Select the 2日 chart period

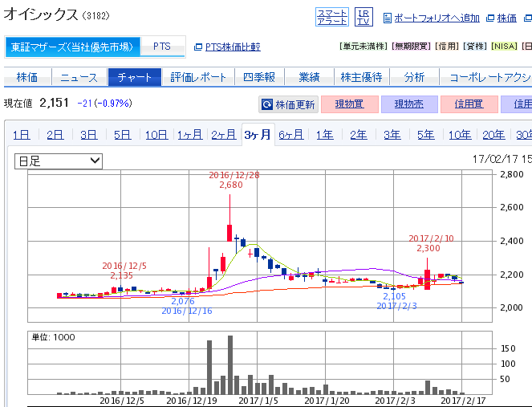pos(55,135)
